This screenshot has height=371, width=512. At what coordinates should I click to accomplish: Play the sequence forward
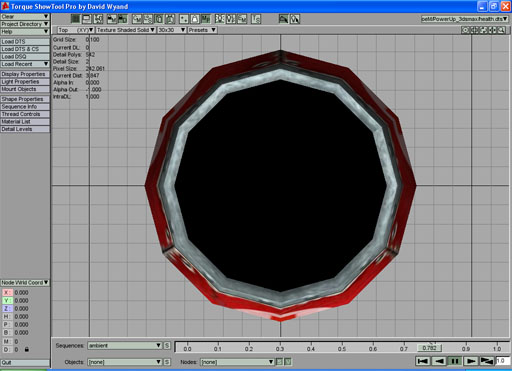(471, 361)
